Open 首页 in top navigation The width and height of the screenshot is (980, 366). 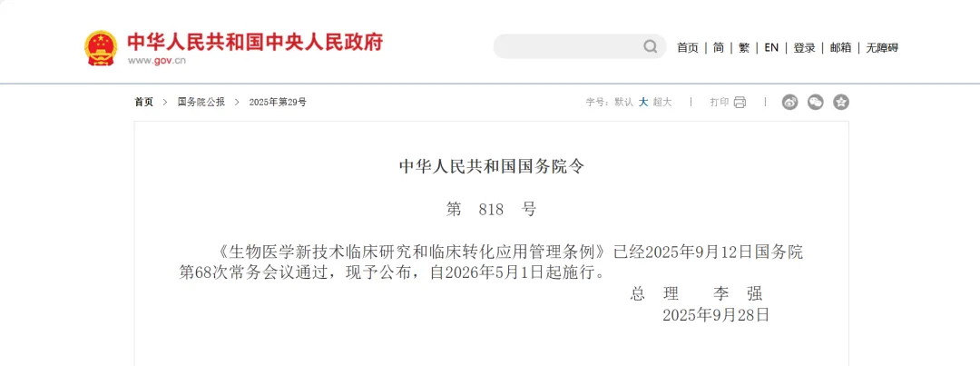688,47
